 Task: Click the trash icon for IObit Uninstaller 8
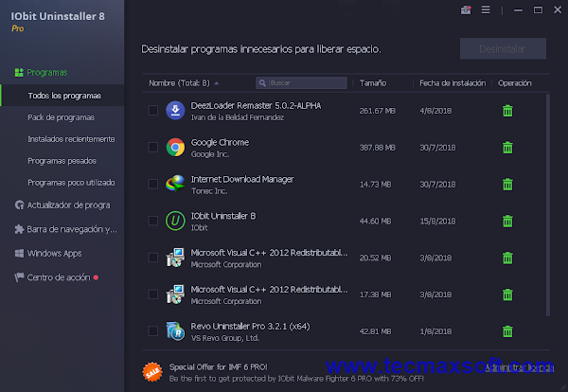coord(507,221)
